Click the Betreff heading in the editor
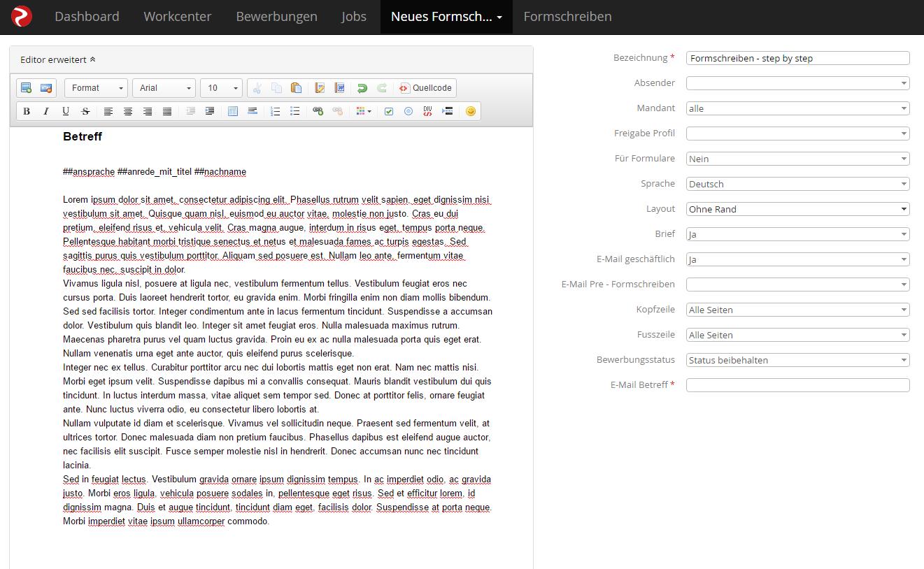The height and width of the screenshot is (569, 924). [83, 137]
